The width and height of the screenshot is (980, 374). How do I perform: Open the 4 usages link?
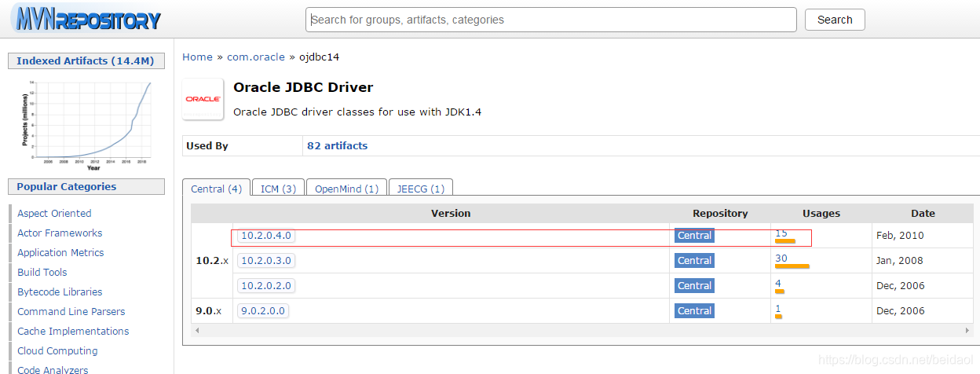coord(778,283)
